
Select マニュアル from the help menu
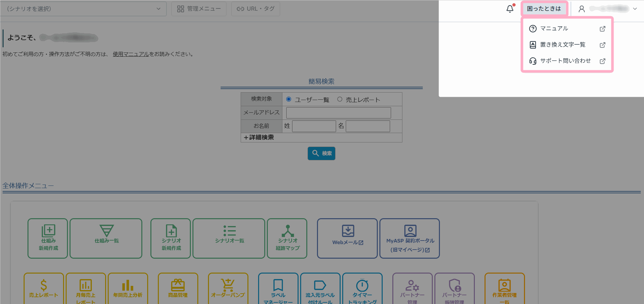(x=567, y=28)
